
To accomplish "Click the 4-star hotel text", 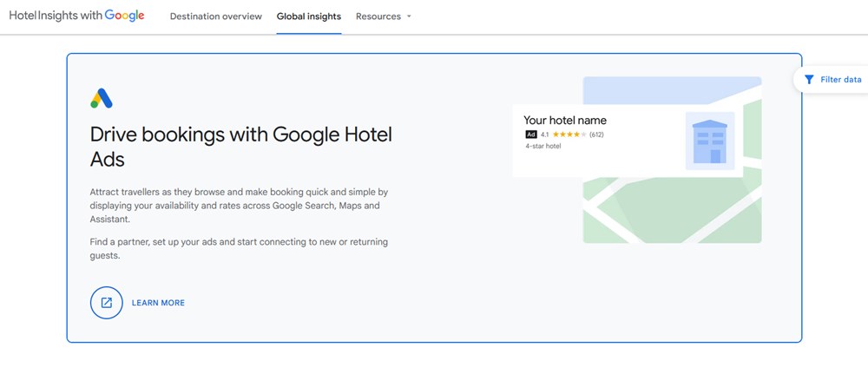I will coord(543,147).
